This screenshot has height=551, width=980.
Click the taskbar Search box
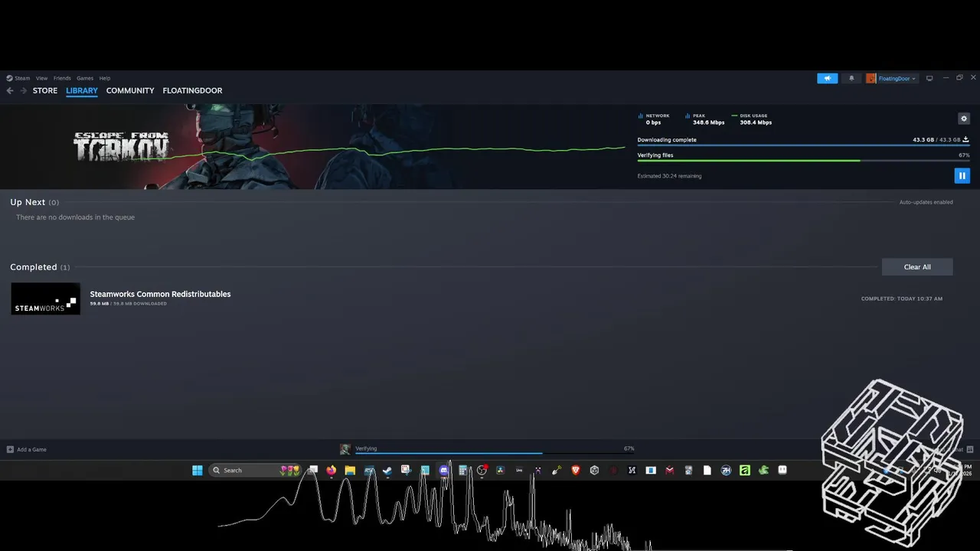(255, 470)
